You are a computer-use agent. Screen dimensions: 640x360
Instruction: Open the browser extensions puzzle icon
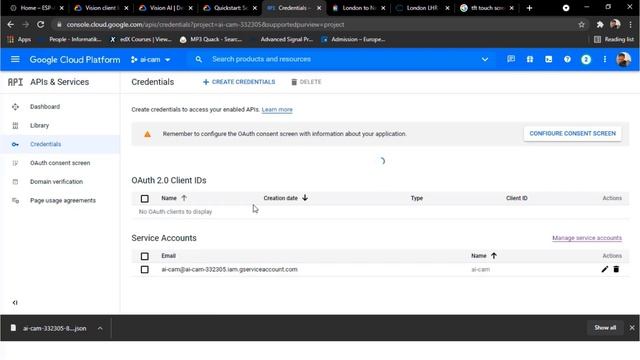click(x=600, y=24)
